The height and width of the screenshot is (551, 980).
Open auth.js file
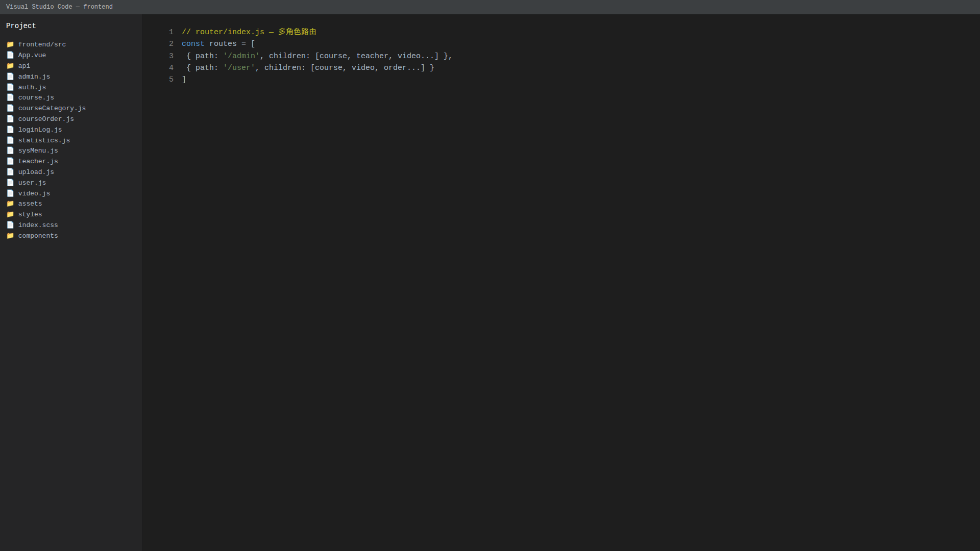coord(32,87)
